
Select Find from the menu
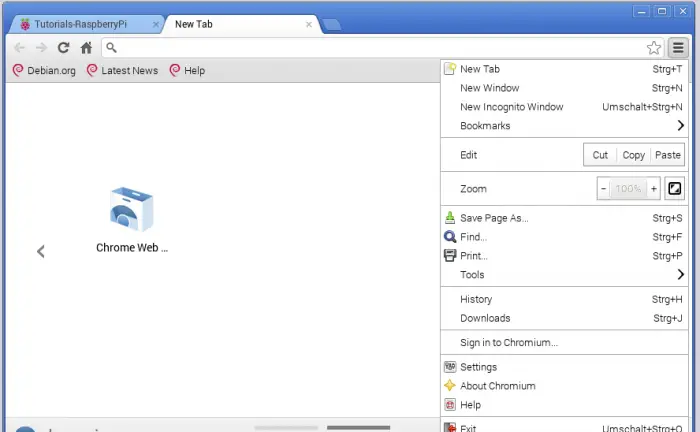(x=564, y=237)
